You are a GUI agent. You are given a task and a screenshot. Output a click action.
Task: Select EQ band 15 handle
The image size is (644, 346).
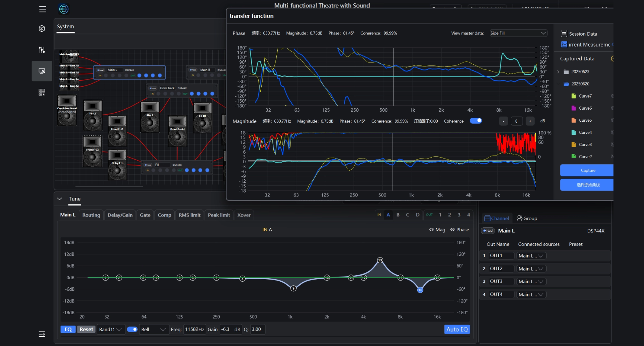click(420, 290)
